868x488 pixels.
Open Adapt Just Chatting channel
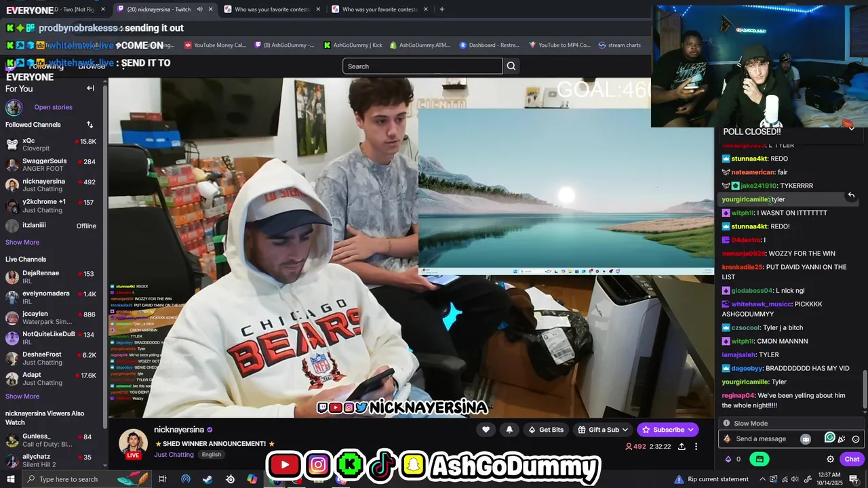pos(51,378)
